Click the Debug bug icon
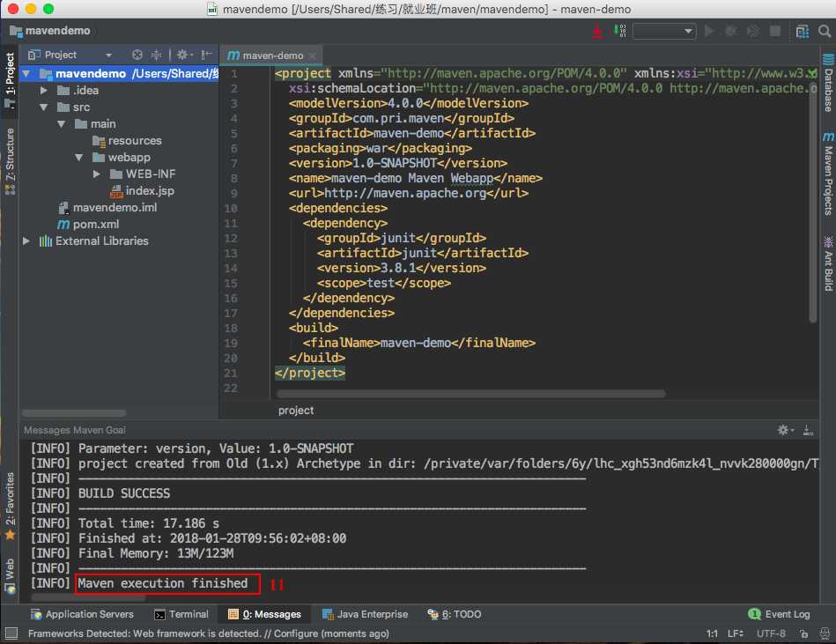Viewport: 836px width, 644px height. pos(731,31)
